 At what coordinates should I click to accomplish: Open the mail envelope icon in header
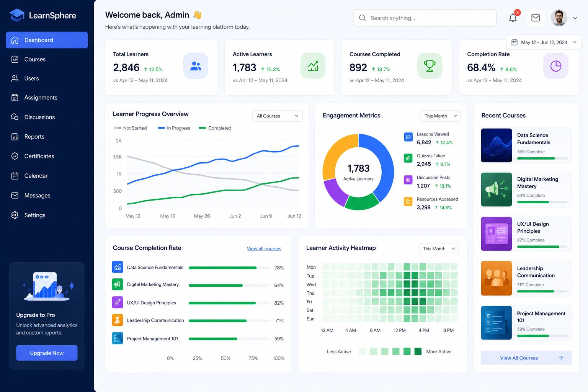536,18
